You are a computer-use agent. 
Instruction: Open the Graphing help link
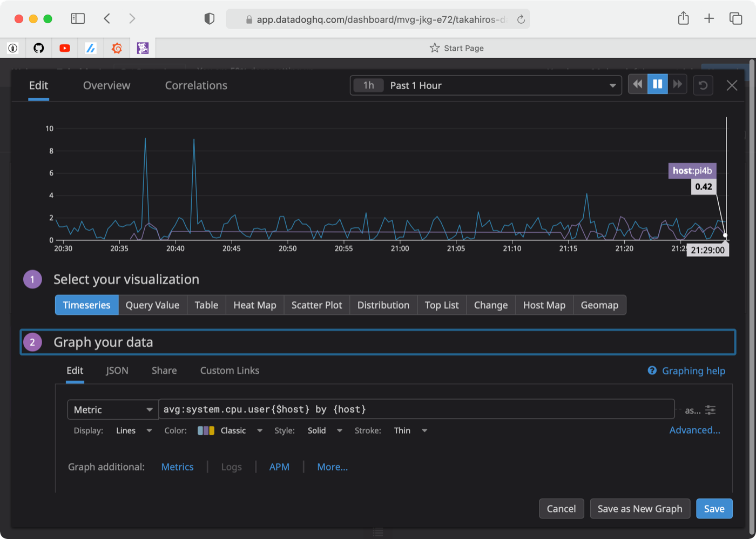point(693,370)
